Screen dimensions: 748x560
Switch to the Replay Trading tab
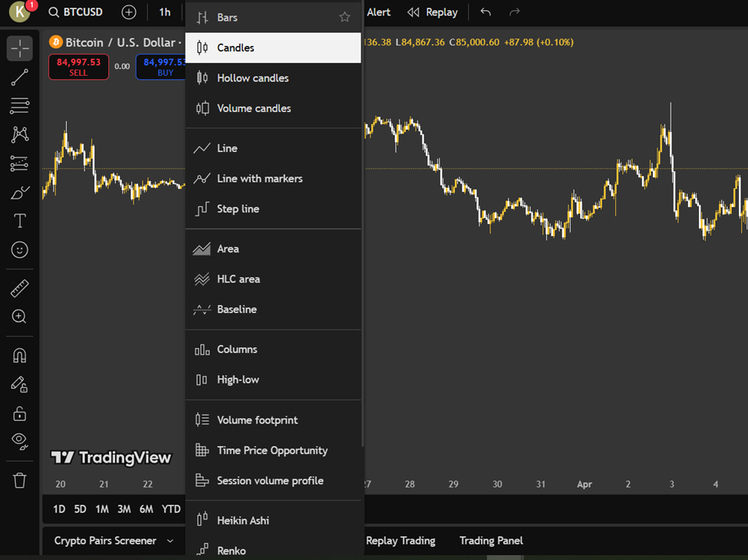[x=400, y=541]
